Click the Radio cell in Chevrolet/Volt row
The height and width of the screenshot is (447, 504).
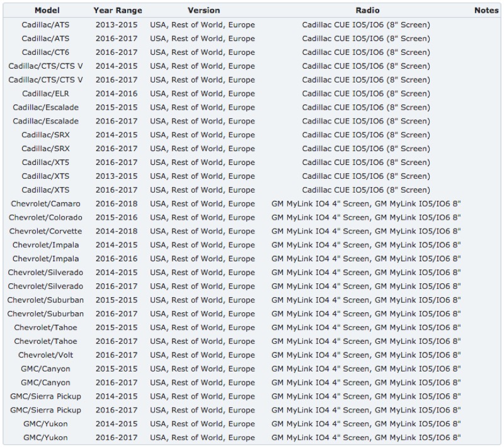[x=366, y=355]
